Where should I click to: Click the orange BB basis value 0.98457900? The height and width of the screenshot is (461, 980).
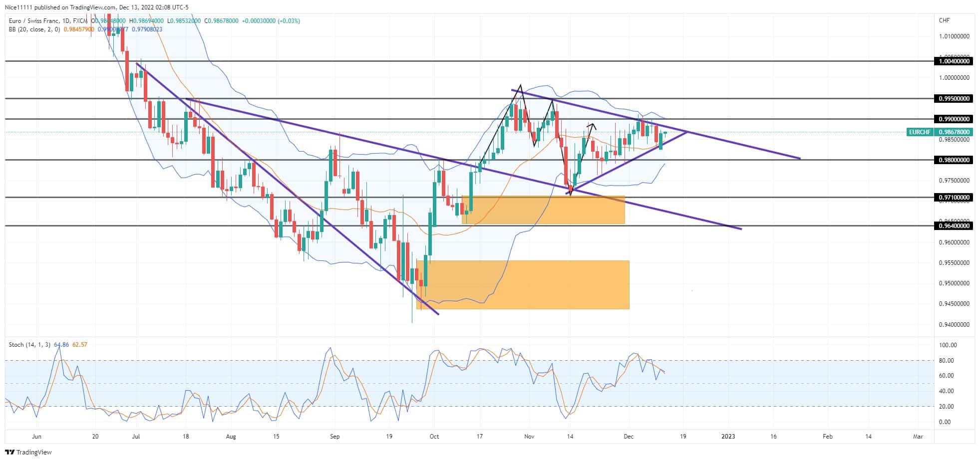[x=79, y=29]
